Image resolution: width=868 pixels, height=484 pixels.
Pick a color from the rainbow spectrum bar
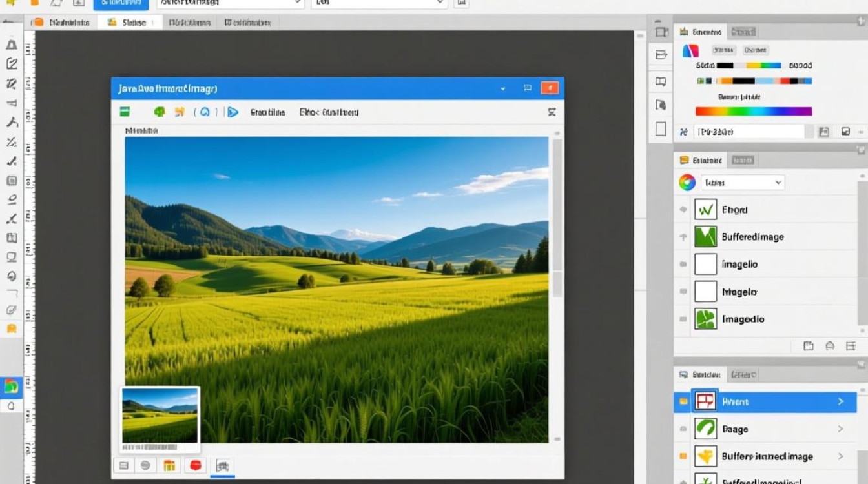pyautogui.click(x=753, y=112)
